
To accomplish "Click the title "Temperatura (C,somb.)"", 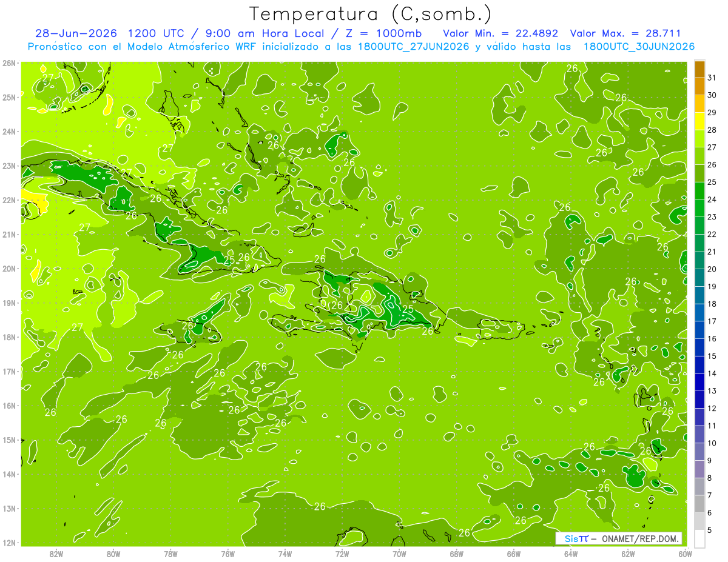I will pos(371,15).
